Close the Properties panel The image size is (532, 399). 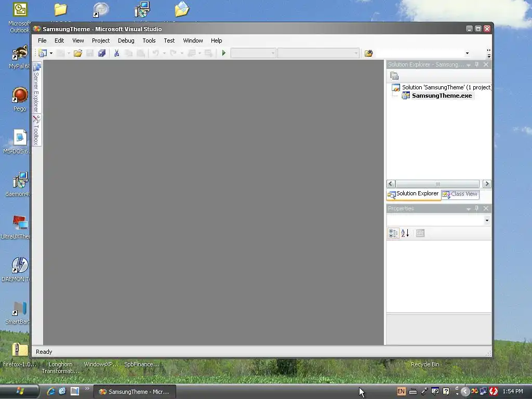coord(486,208)
